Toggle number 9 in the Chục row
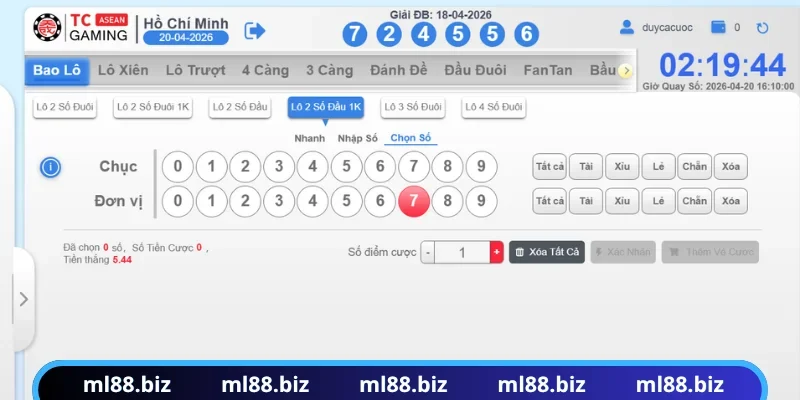This screenshot has height=400, width=800. click(481, 167)
